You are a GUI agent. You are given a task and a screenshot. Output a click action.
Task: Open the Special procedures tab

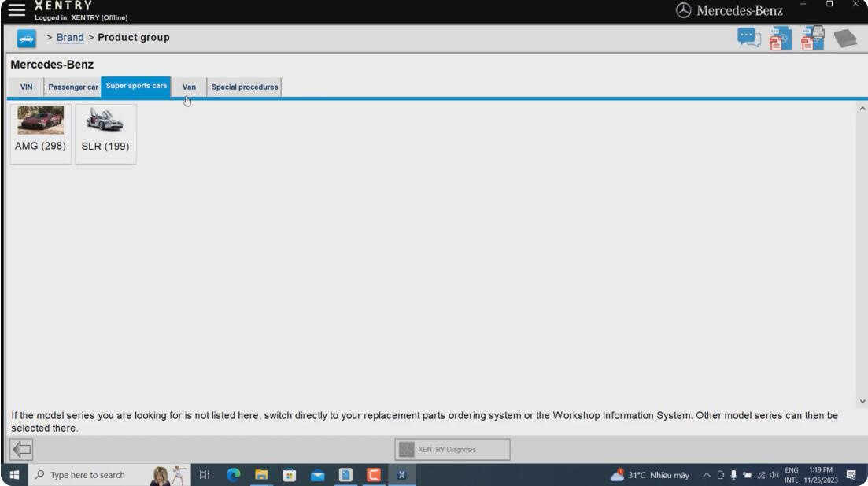tap(245, 87)
